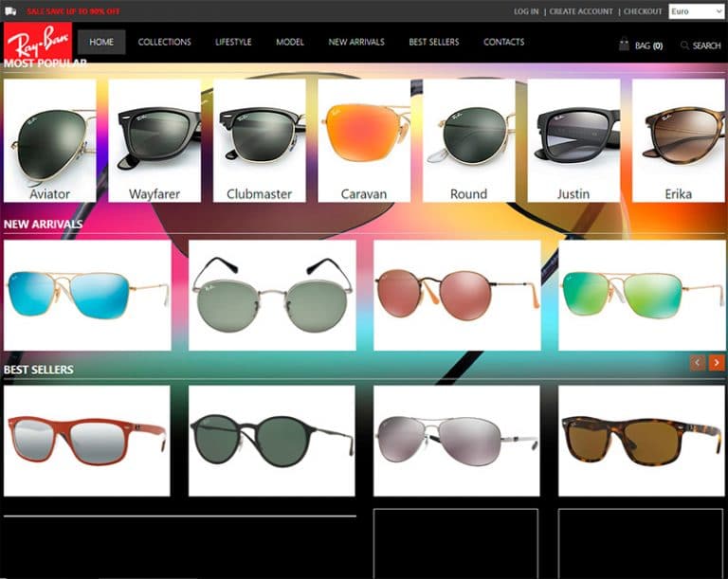Open the green mirrored lens new arrival
The image size is (728, 579).
tap(642, 296)
